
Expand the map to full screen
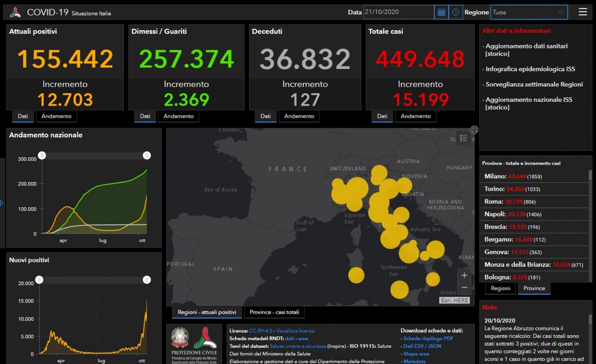click(x=474, y=130)
